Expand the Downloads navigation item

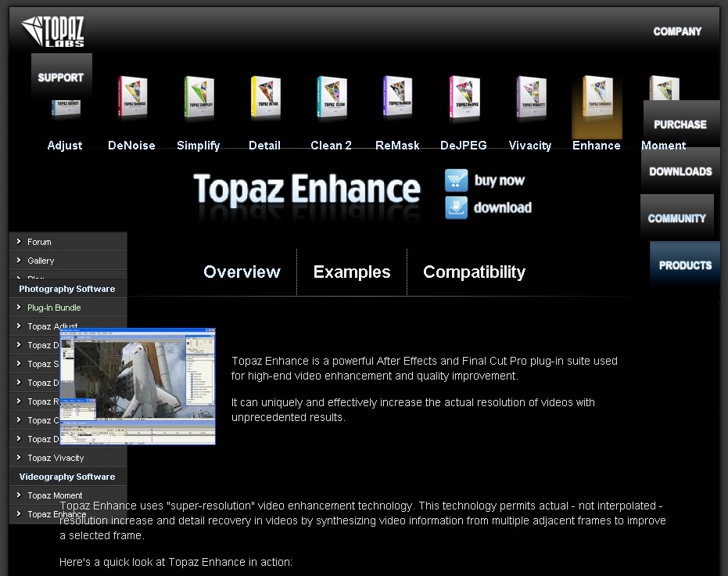pyautogui.click(x=680, y=171)
